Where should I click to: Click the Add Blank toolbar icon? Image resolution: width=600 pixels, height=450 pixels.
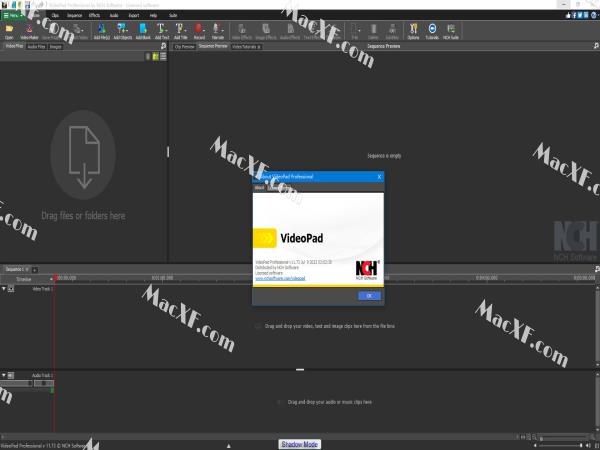click(x=143, y=31)
